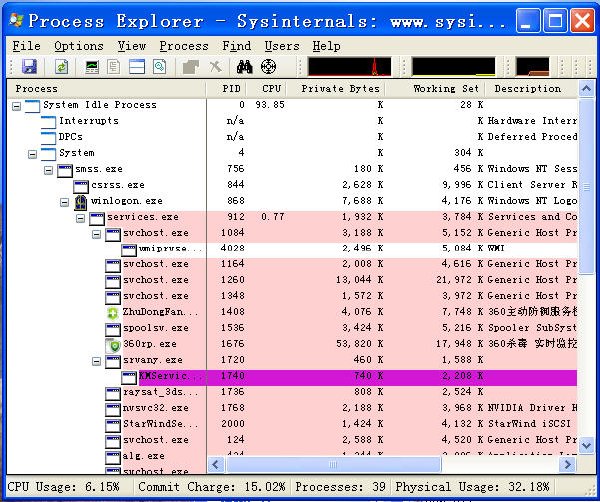Screen dimensions: 600x502
Task: Collapse the System process node
Action: 33,154
